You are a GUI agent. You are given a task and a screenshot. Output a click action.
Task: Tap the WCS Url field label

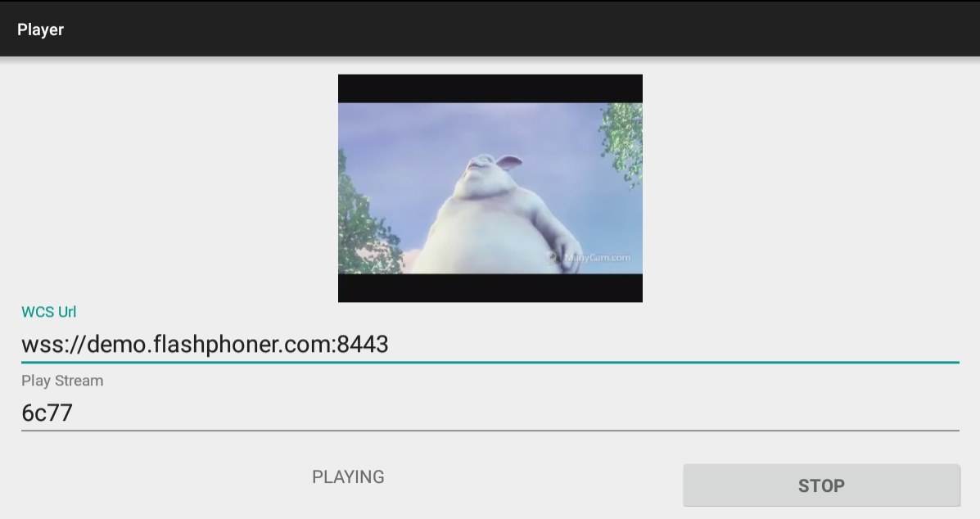[49, 312]
